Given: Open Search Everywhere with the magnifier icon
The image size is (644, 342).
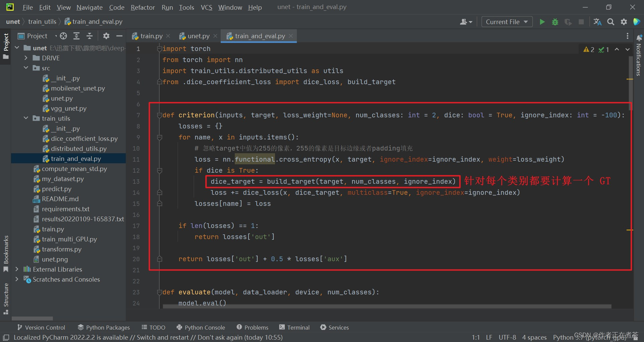Looking at the screenshot, I should 610,21.
